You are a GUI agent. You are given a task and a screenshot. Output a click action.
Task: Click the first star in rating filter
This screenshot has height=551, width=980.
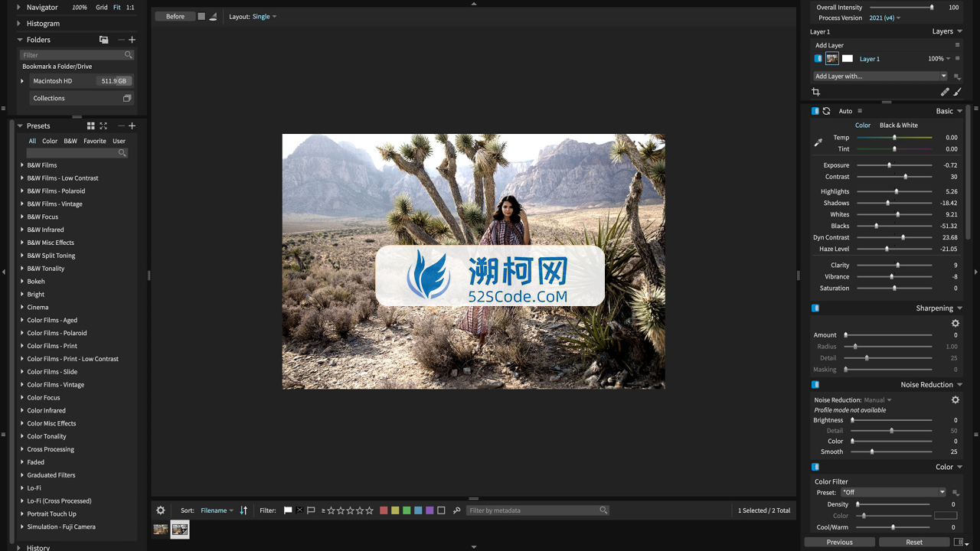pos(332,510)
